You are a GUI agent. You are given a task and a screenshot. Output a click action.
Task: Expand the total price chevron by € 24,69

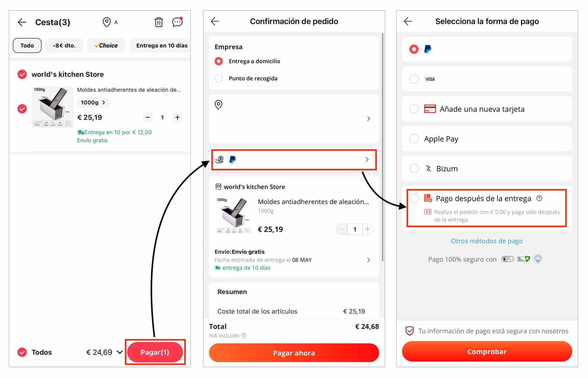(x=120, y=352)
